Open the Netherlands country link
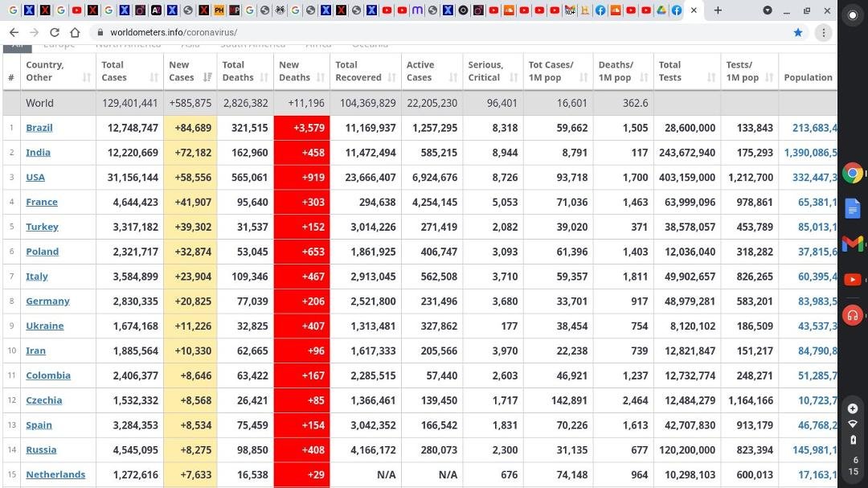The width and height of the screenshot is (868, 488). [x=55, y=474]
